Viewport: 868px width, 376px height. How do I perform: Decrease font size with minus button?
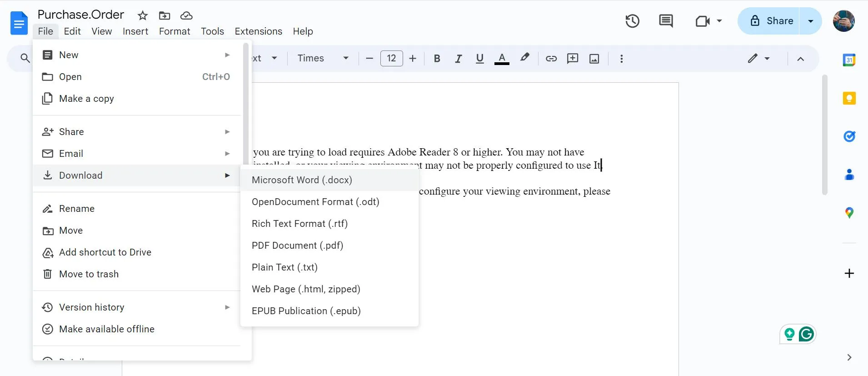click(369, 58)
